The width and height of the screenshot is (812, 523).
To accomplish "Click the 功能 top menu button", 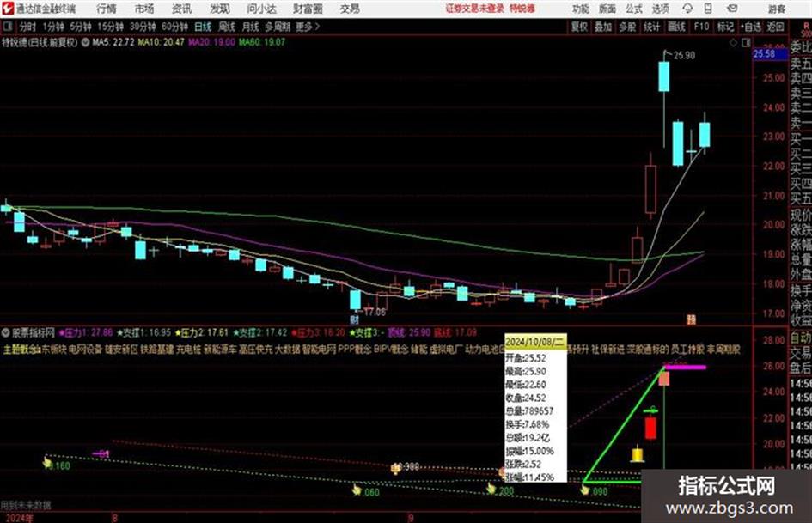I will coord(581,9).
